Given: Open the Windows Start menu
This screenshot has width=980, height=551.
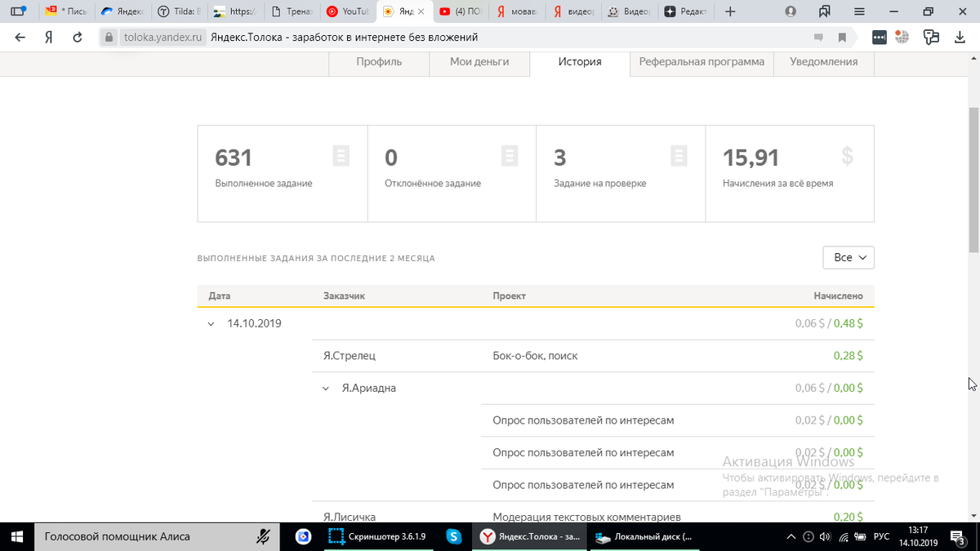Looking at the screenshot, I should [17, 536].
